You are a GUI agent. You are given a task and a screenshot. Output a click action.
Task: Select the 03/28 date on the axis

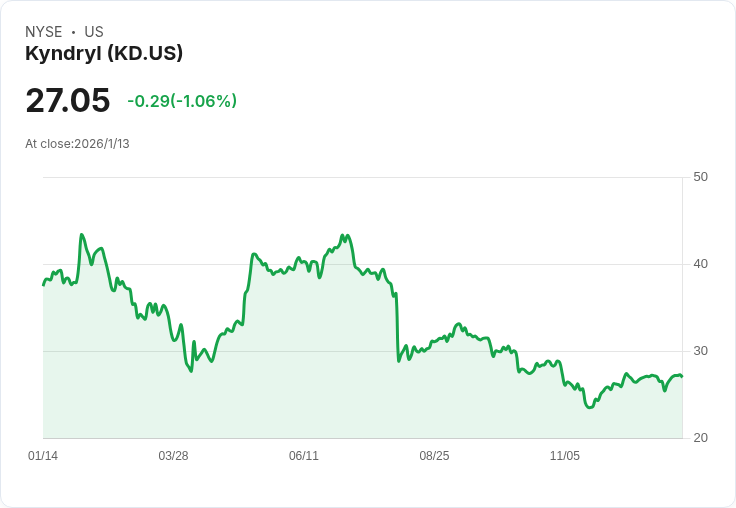pos(173,456)
